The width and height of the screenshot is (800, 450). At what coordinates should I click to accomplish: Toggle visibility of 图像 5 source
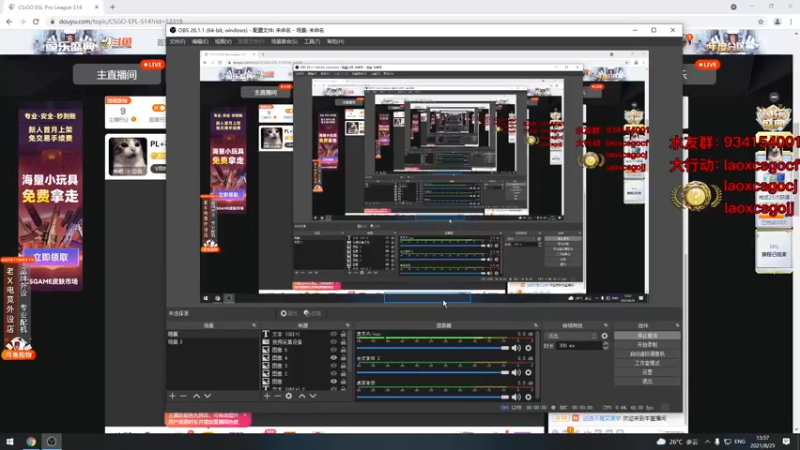[334, 350]
